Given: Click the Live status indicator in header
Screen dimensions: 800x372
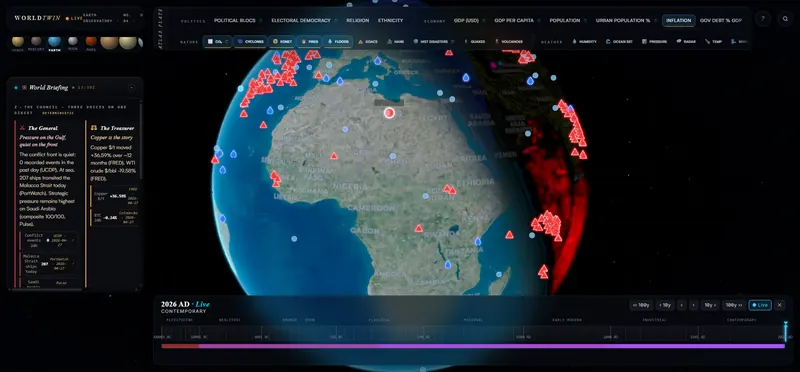Looking at the screenshot, I should pyautogui.click(x=74, y=18).
